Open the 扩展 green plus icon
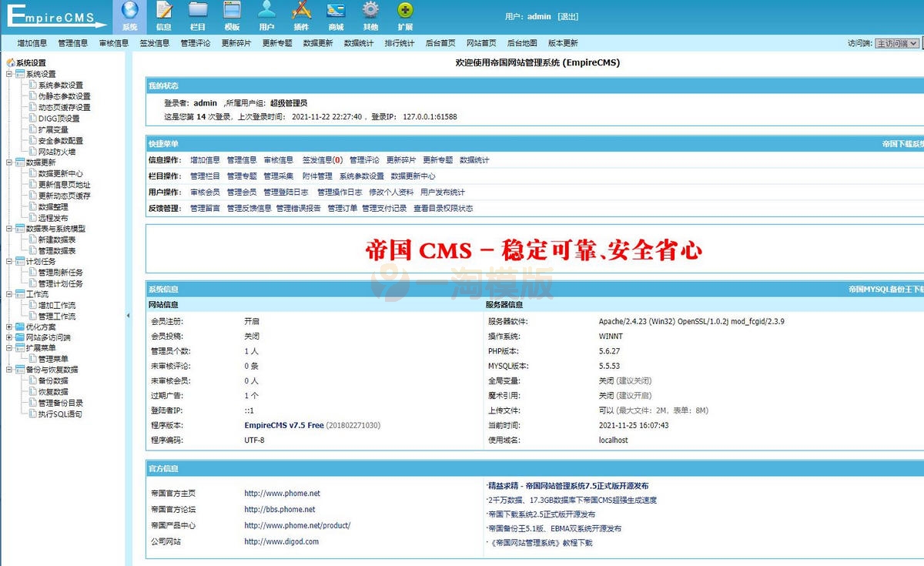Screen dimensions: 924x566 [x=405, y=11]
